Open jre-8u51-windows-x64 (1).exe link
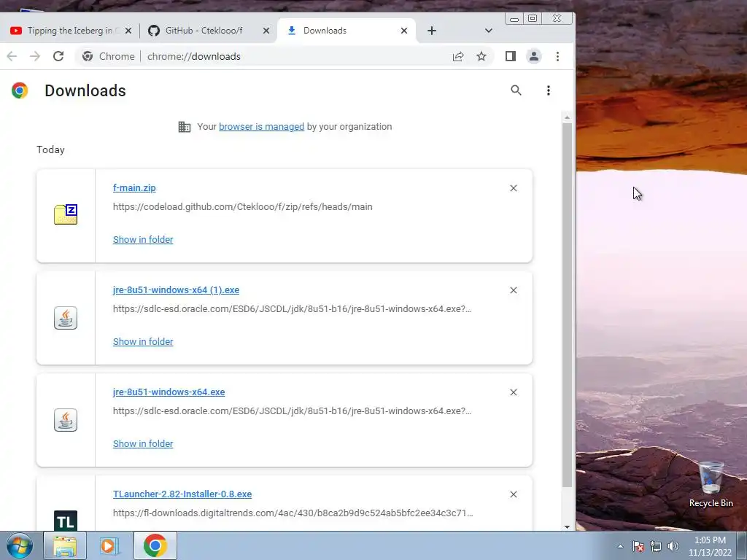The height and width of the screenshot is (560, 747). coord(177,289)
